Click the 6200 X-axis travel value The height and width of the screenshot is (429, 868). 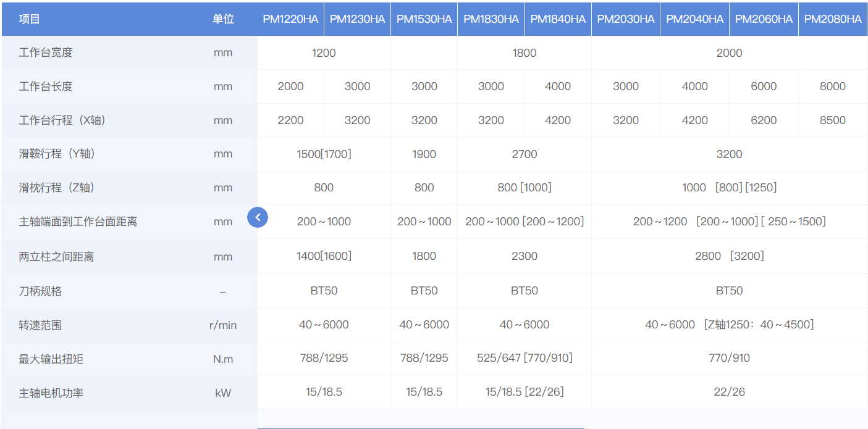[x=764, y=120]
